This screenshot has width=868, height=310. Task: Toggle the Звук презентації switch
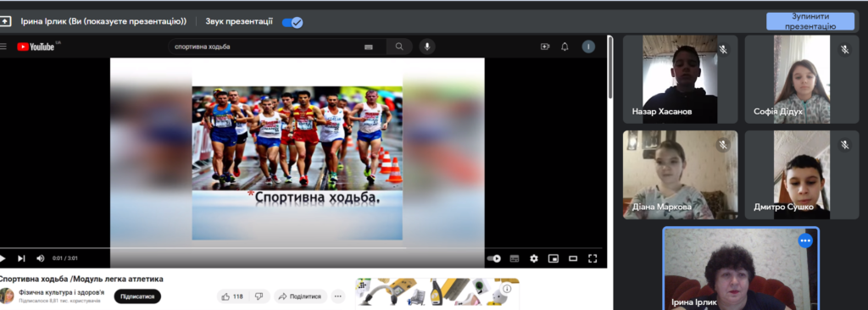tap(292, 22)
